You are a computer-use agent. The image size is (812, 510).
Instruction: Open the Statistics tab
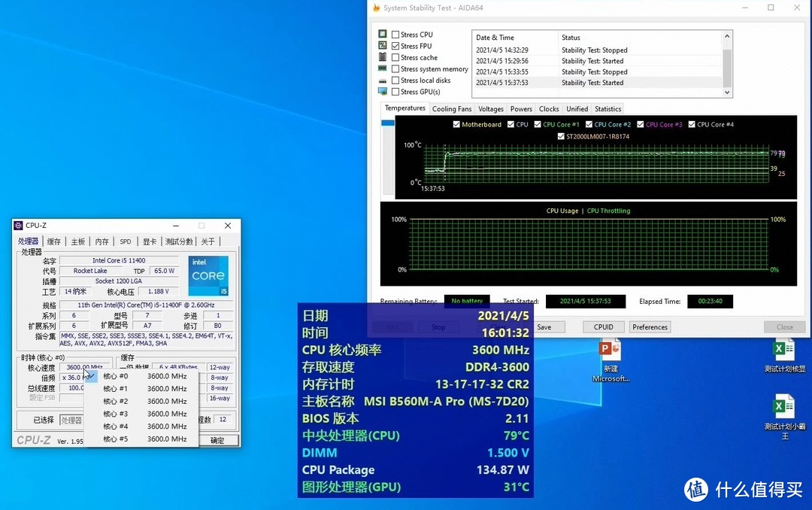point(607,109)
